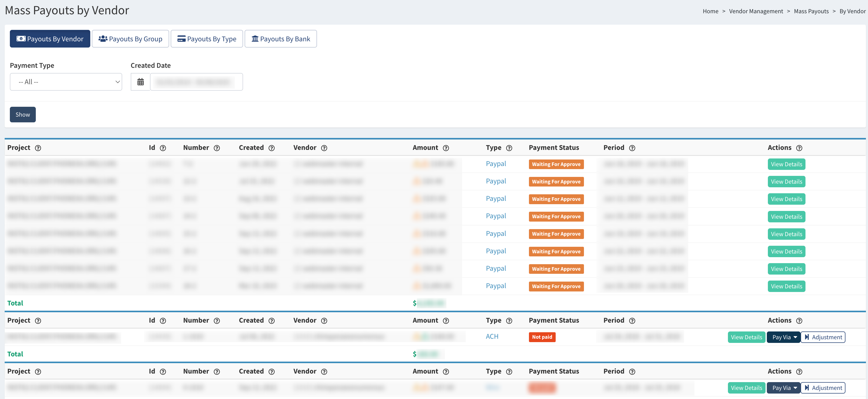Screen dimensions: 868x399
Task: Open the Payment Type dropdown
Action: [66, 82]
